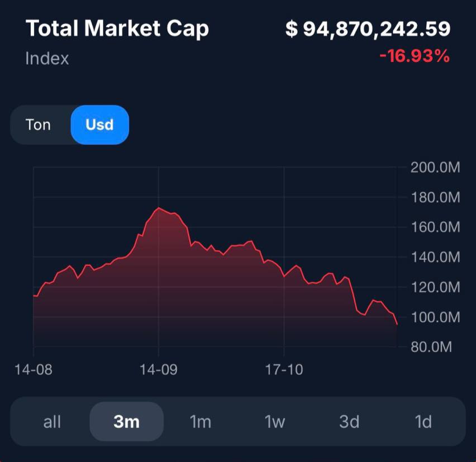
Task: Click the Total Market Cap title
Action: (117, 28)
